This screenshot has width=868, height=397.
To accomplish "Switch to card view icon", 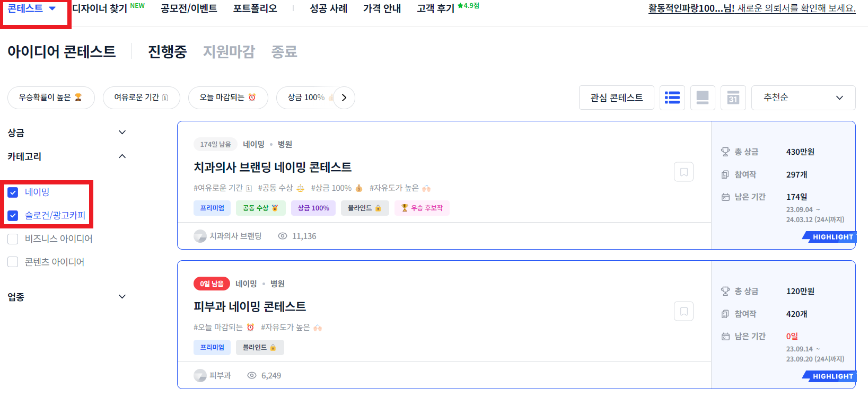I will tap(703, 98).
